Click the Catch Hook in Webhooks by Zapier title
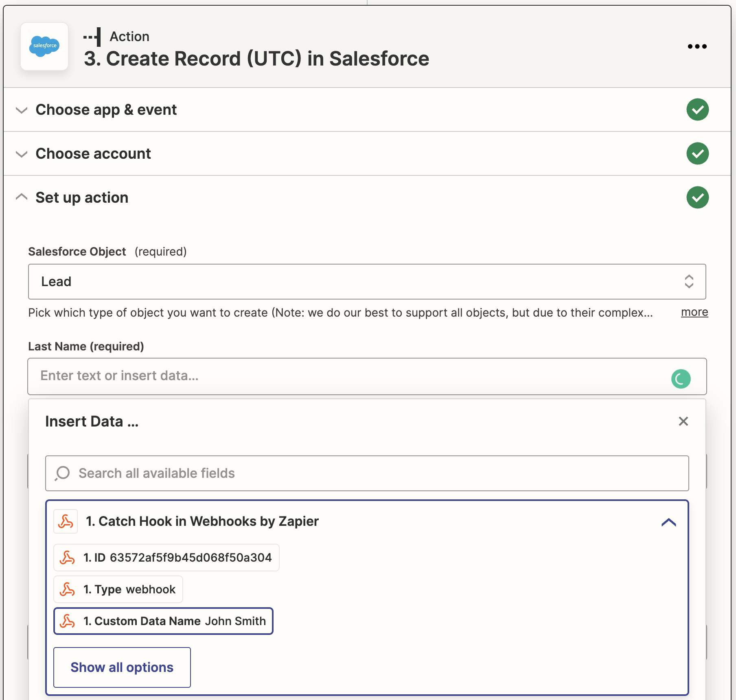Viewport: 736px width, 700px height. pyautogui.click(x=202, y=521)
